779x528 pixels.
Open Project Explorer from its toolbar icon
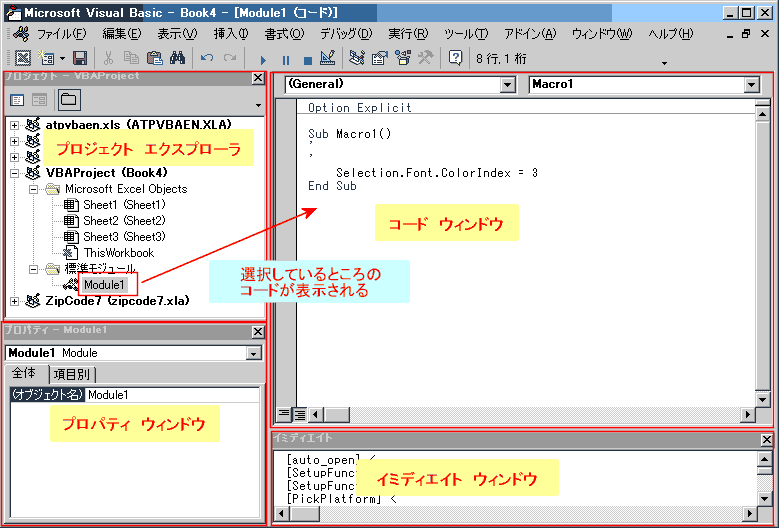click(x=356, y=59)
